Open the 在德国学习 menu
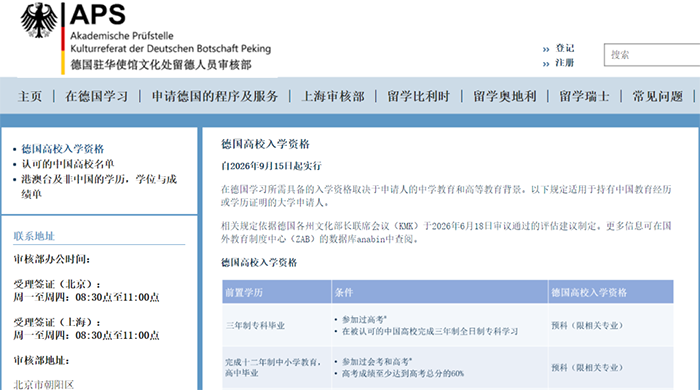 click(96, 96)
